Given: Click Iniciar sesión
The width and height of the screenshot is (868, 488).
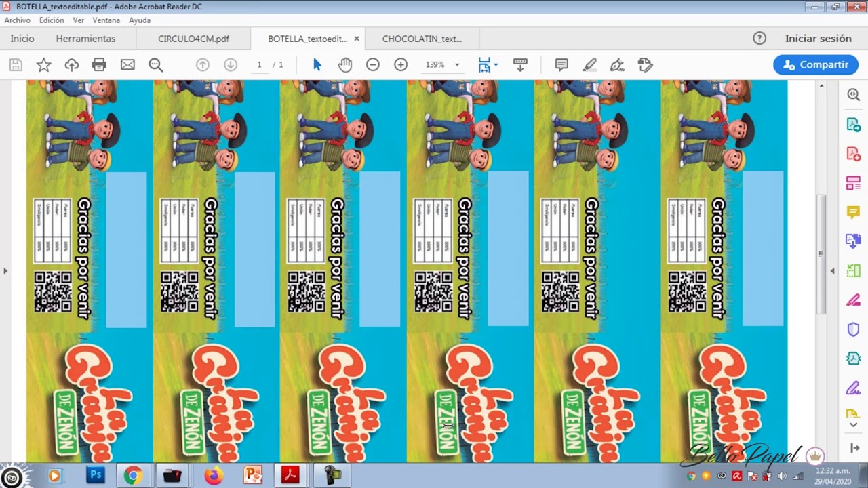Looking at the screenshot, I should (x=818, y=39).
